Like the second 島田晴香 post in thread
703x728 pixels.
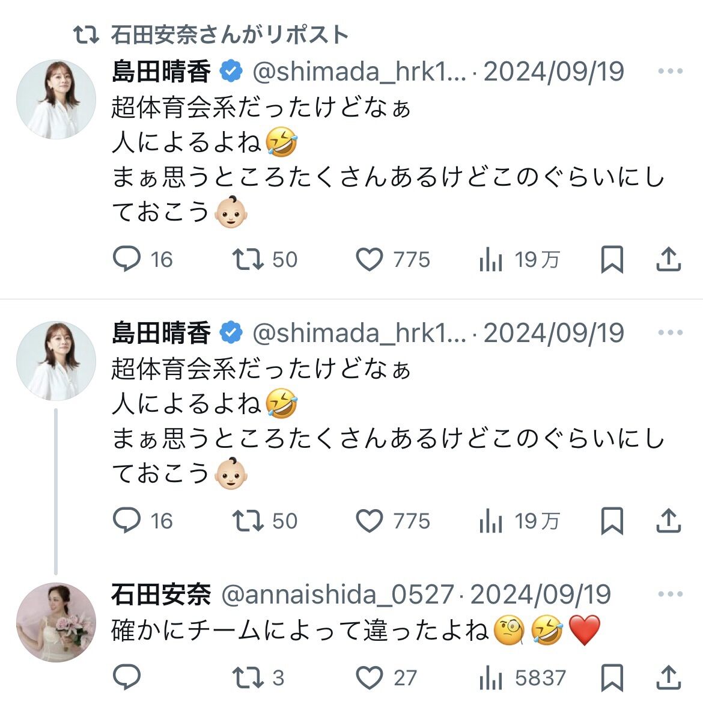(x=369, y=521)
